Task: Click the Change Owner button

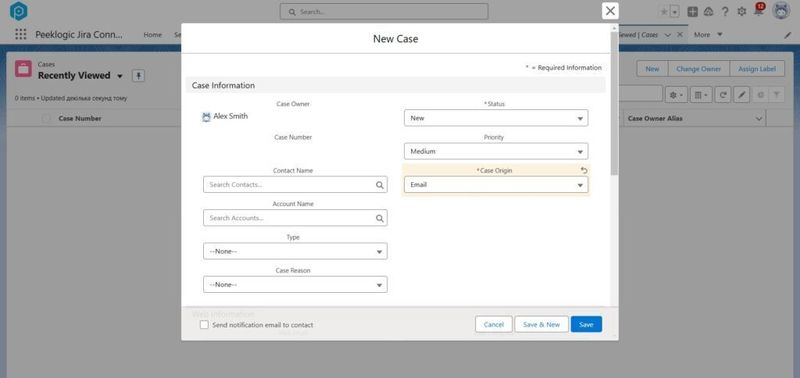Action: pos(698,69)
